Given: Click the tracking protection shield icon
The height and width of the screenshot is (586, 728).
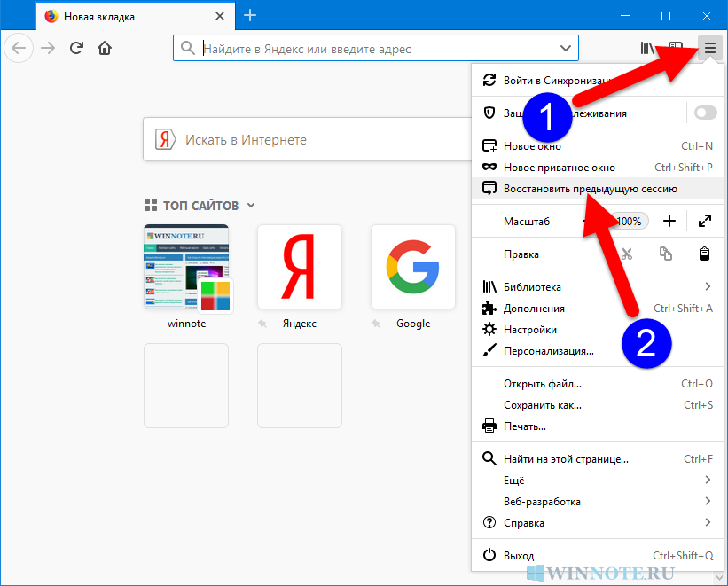Looking at the screenshot, I should tap(489, 113).
